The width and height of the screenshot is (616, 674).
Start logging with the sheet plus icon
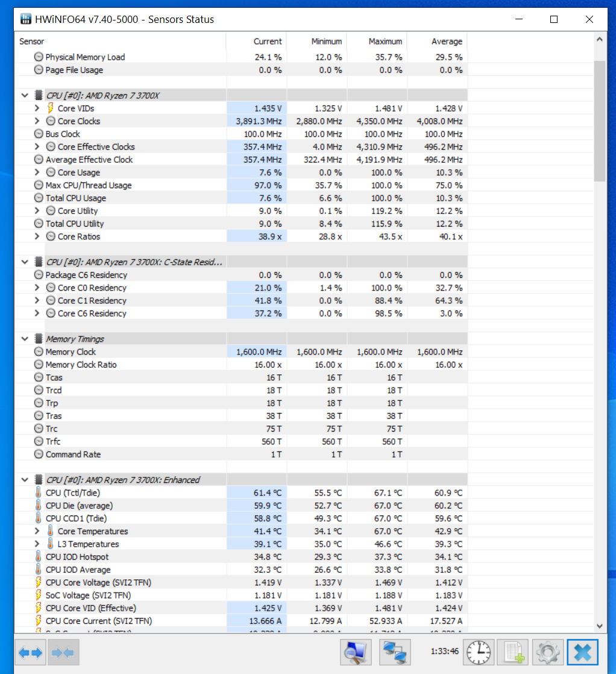[514, 652]
